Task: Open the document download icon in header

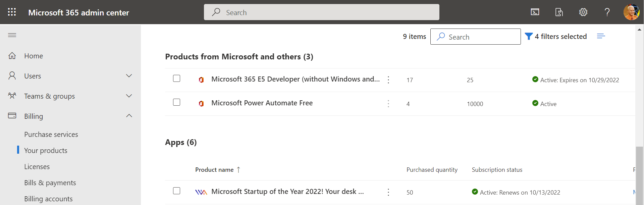Action: point(559,12)
